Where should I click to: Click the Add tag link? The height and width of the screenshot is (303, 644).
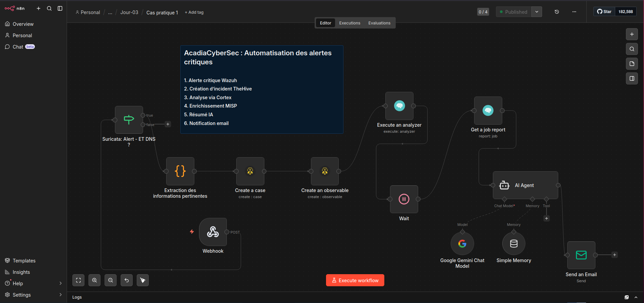(194, 12)
